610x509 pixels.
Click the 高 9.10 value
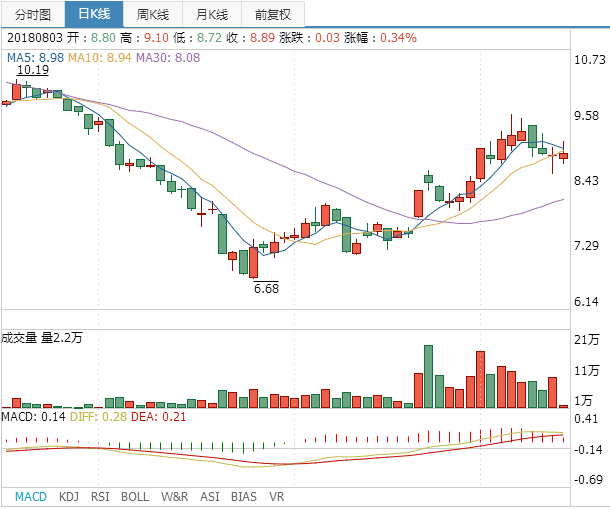click(x=144, y=38)
